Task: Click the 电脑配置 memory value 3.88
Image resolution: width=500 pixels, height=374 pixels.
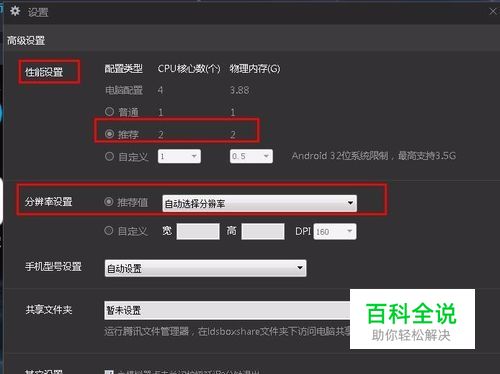Action: (x=240, y=90)
